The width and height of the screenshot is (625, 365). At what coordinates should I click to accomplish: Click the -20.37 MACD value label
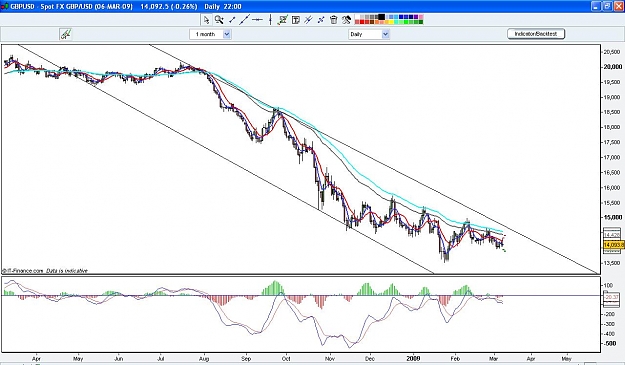click(612, 297)
